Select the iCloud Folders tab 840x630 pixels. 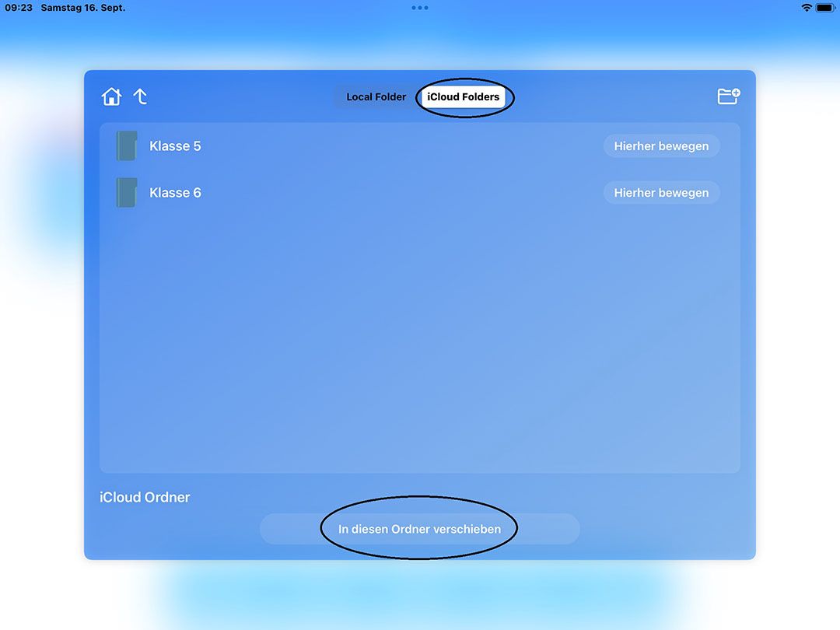[x=464, y=97]
